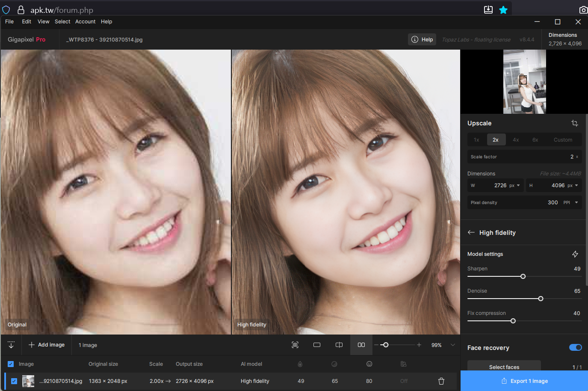
Task: Collapse the image list panel icon
Action: coord(11,345)
